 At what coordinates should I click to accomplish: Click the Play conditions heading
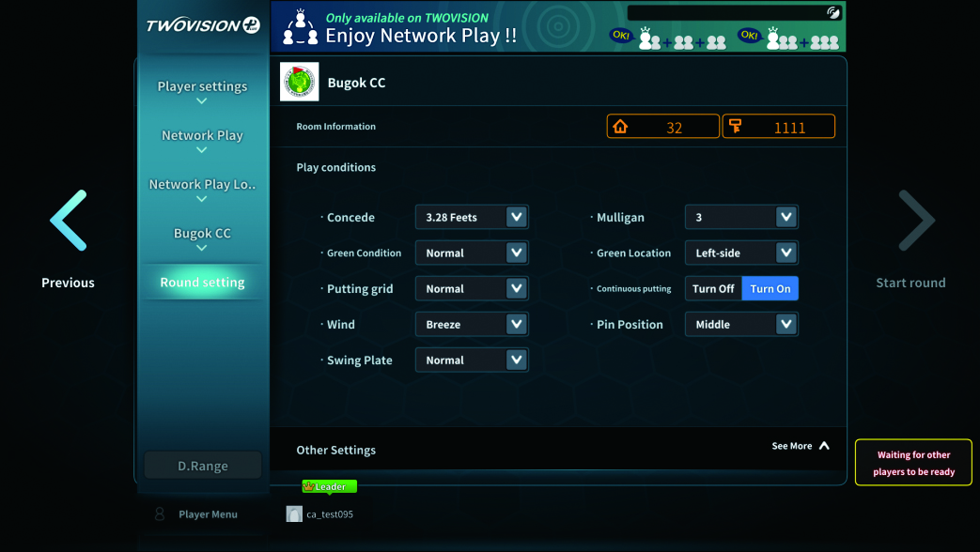[335, 167]
